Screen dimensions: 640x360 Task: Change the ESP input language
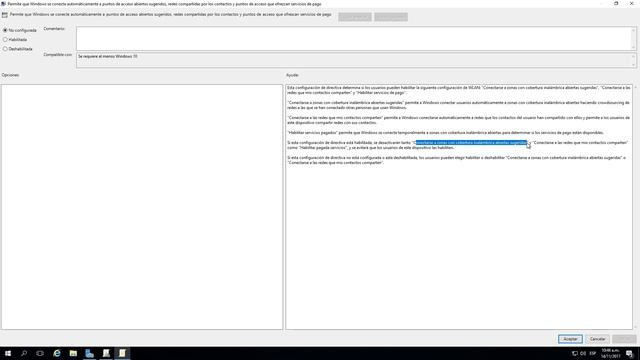[593, 353]
